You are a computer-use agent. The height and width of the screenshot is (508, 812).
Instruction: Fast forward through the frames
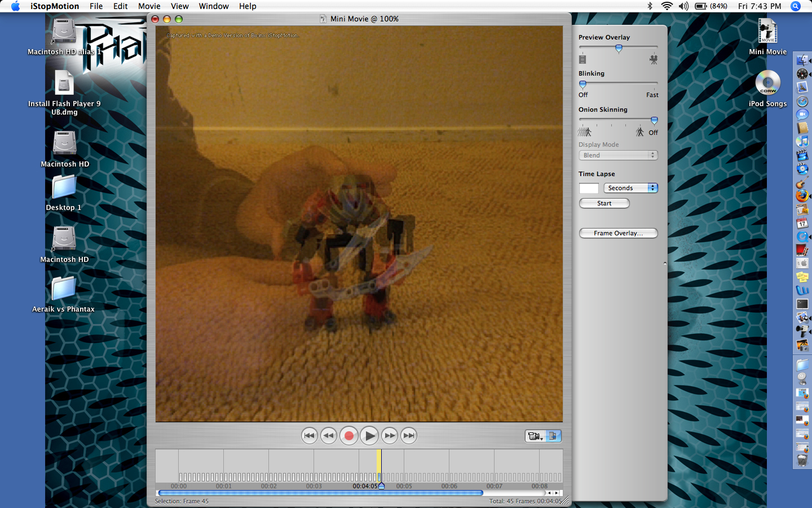coord(390,436)
